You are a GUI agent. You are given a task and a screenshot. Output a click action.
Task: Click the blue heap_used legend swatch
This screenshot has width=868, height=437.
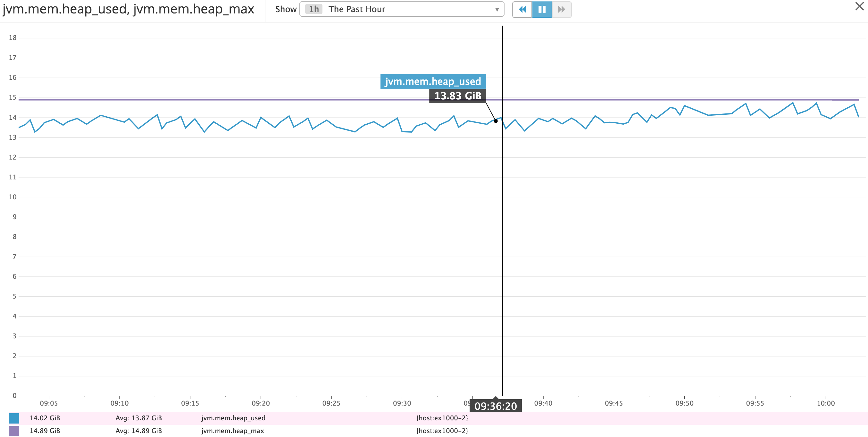[14, 418]
